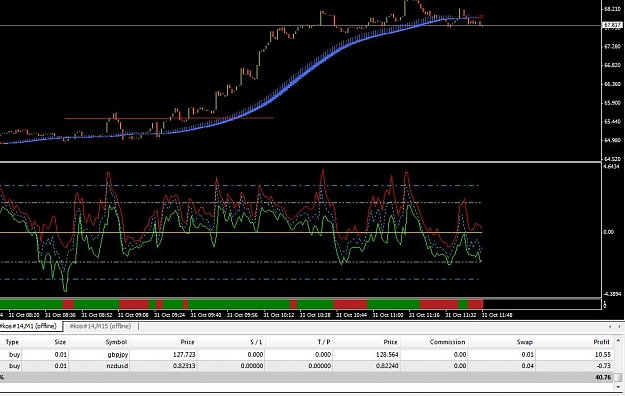Sort trades by the Swap column header
Image resolution: width=625 pixels, height=396 pixels.
click(x=525, y=342)
